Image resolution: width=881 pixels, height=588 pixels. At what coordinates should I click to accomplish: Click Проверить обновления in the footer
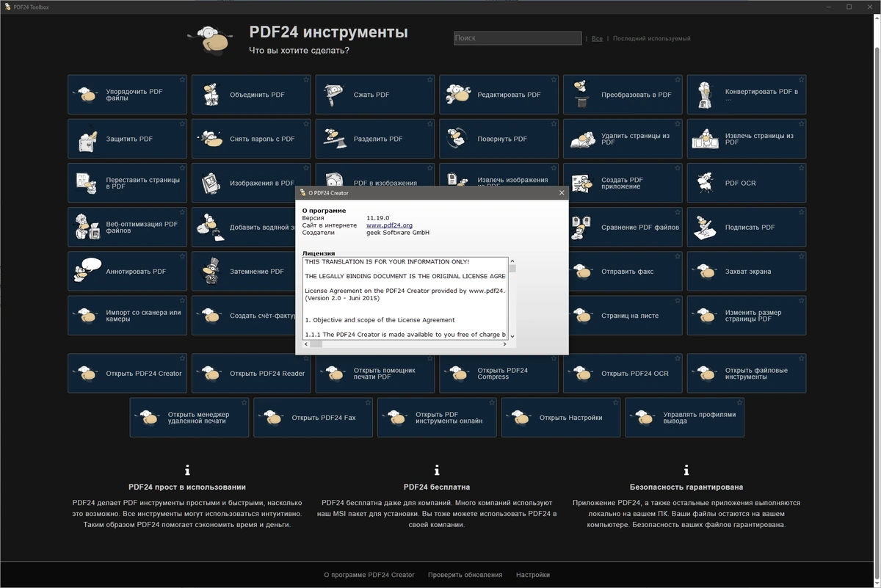point(465,575)
